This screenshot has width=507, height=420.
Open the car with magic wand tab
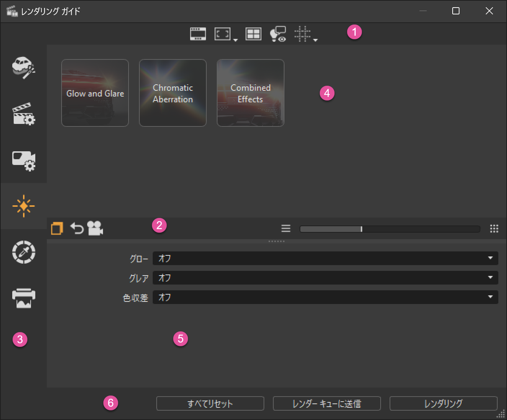(x=24, y=68)
